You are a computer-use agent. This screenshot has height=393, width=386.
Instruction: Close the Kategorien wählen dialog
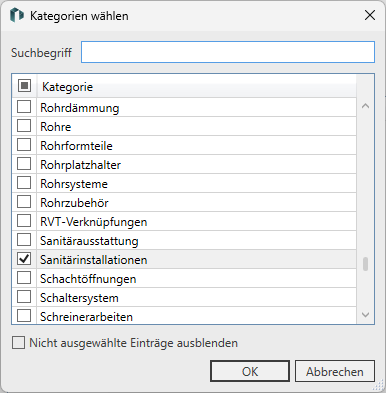coord(370,15)
